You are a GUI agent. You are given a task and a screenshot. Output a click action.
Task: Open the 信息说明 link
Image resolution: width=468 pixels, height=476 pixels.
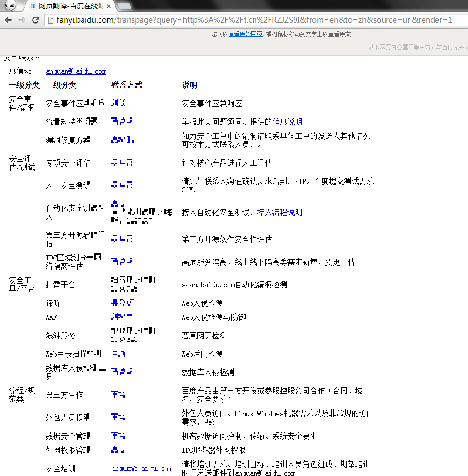tap(287, 122)
